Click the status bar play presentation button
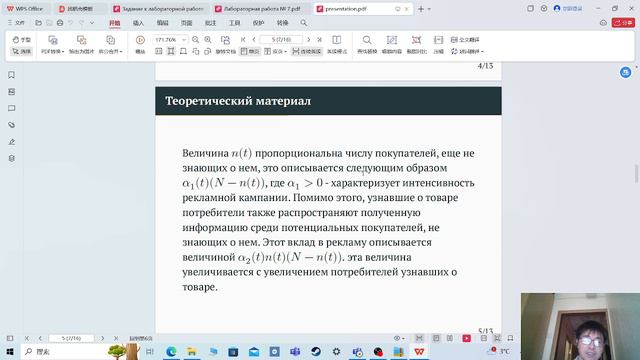Viewport: 640px width, 360px height. 467,338
